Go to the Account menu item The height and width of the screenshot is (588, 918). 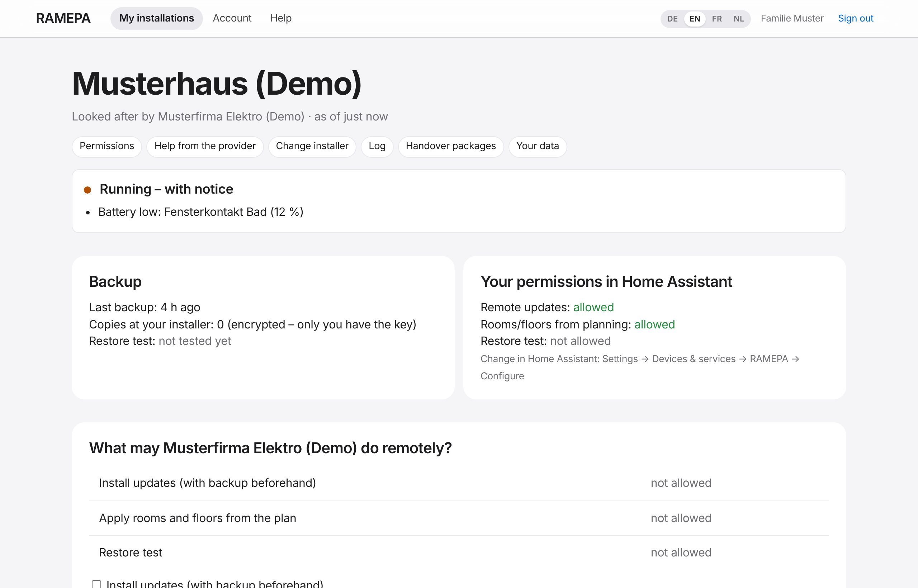(x=232, y=18)
